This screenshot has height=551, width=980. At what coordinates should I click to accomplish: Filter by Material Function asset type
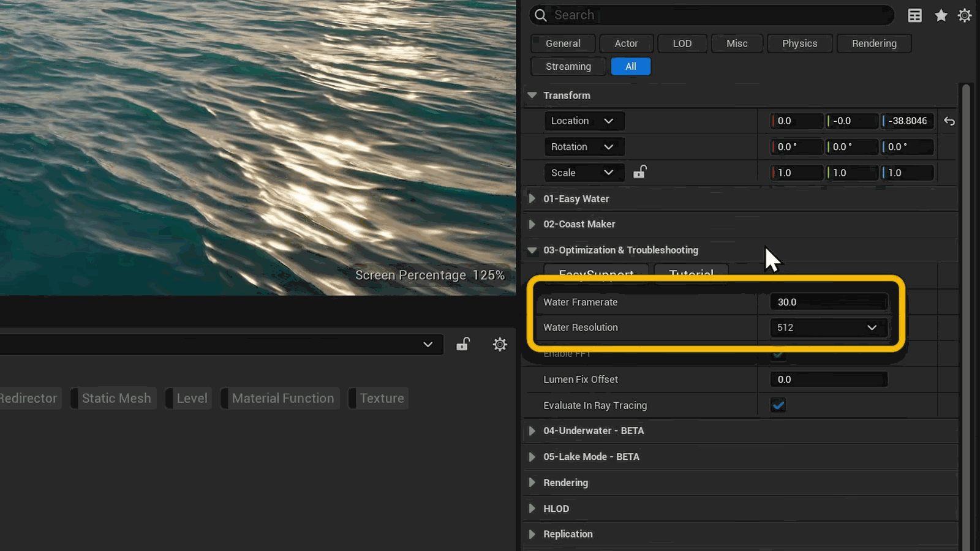click(280, 398)
